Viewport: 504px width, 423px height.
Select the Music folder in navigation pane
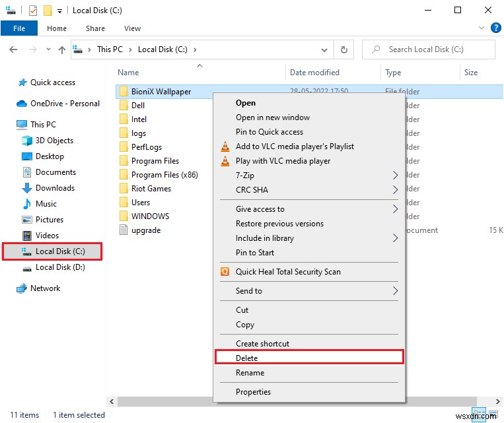coord(46,204)
